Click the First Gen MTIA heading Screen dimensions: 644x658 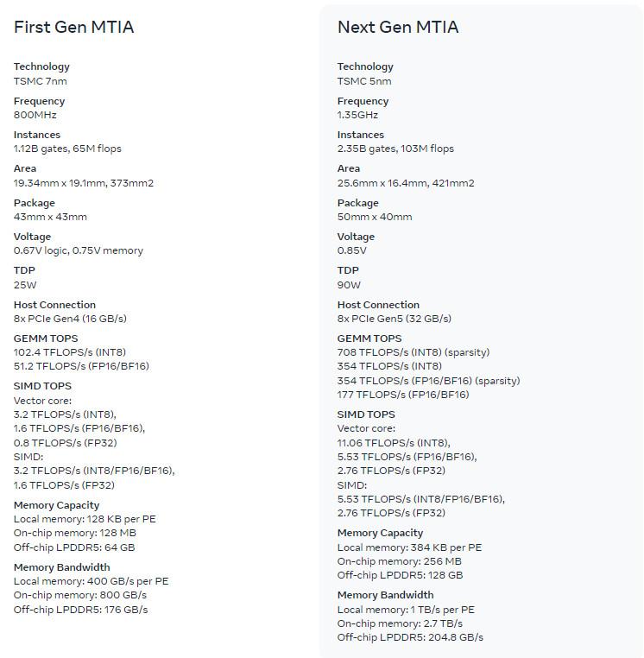(73, 28)
